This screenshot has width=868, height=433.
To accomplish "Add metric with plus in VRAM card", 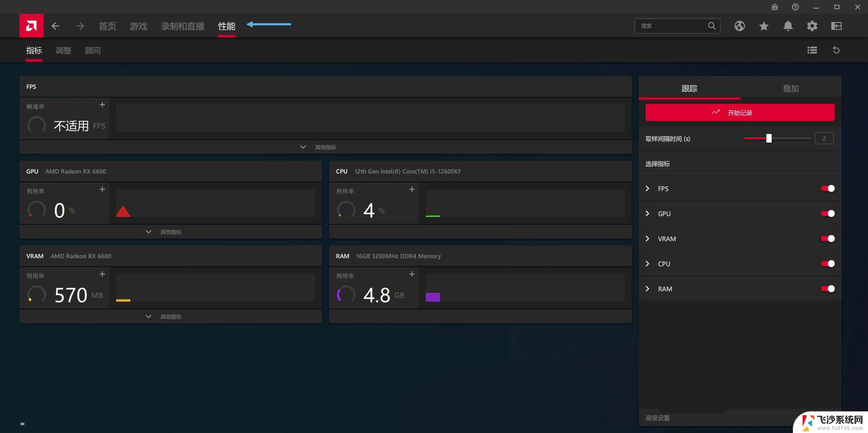I will click(102, 274).
